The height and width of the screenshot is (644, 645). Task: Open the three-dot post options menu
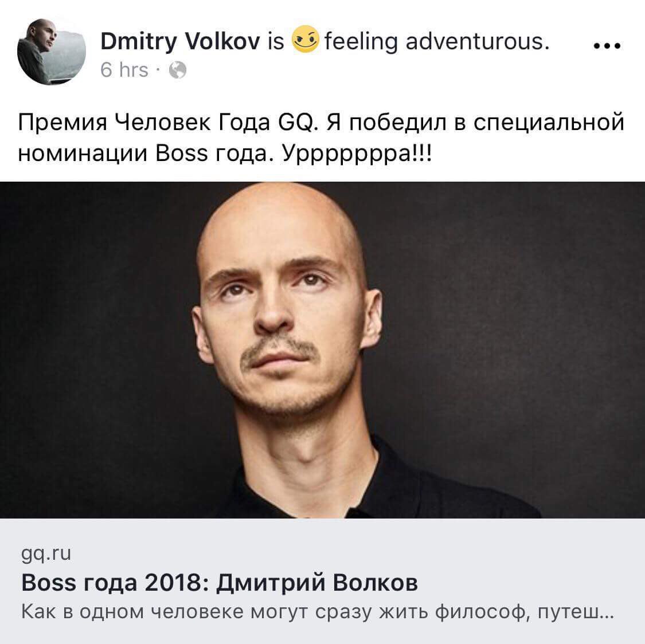tap(607, 46)
